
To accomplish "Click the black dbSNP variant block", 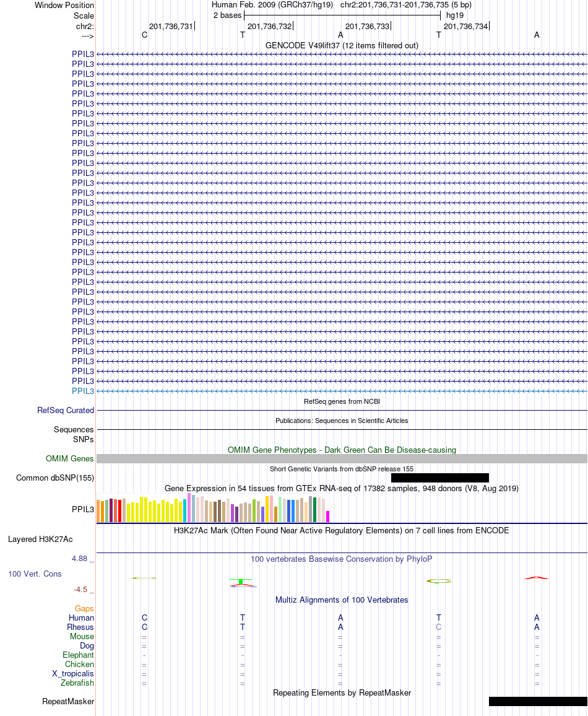I will (x=439, y=478).
